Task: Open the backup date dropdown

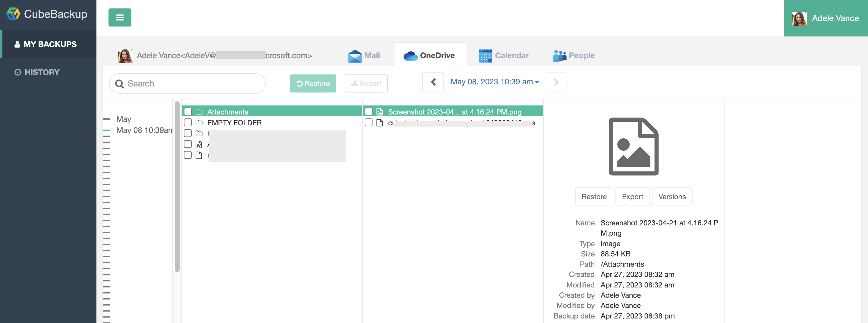Action: point(495,82)
